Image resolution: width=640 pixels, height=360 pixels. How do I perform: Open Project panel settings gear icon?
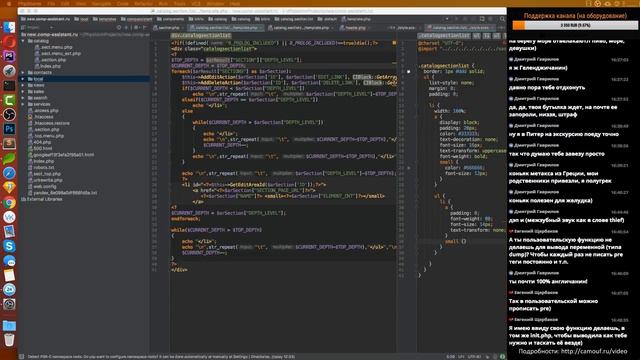(136, 28)
